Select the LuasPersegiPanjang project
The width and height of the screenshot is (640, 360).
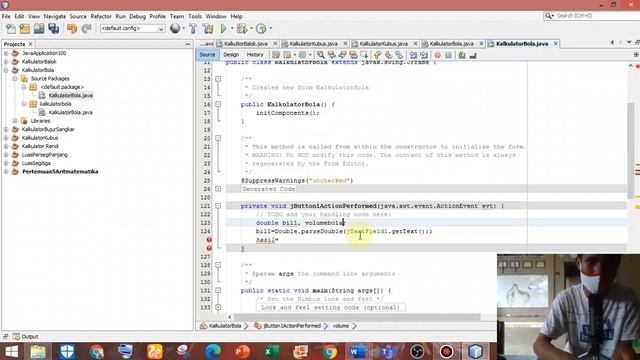tap(45, 155)
